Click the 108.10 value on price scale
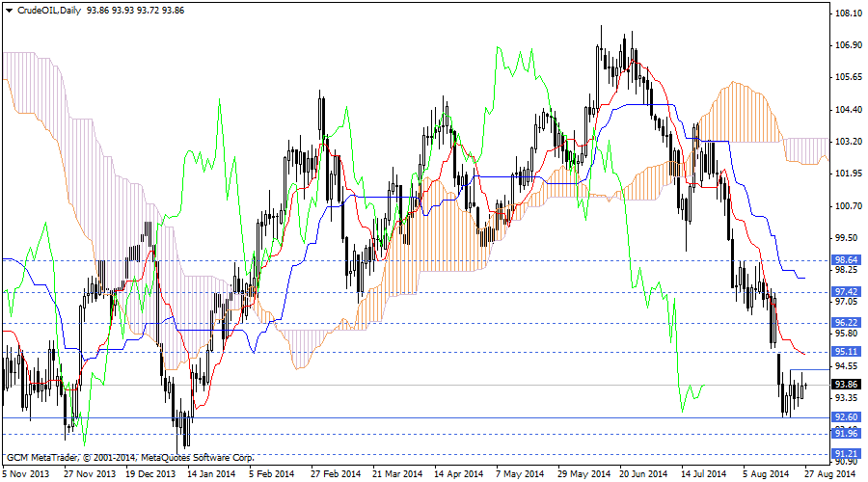This screenshot has width=868, height=482. [x=848, y=13]
